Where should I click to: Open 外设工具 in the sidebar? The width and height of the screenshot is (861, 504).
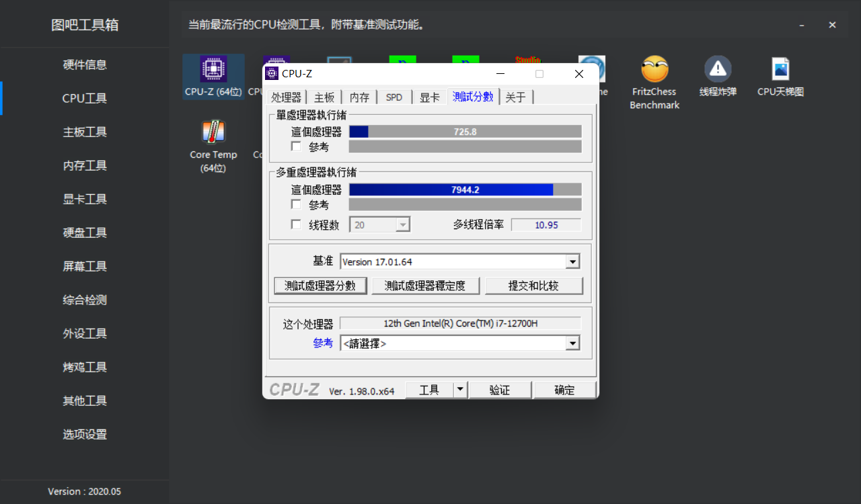coord(85,333)
